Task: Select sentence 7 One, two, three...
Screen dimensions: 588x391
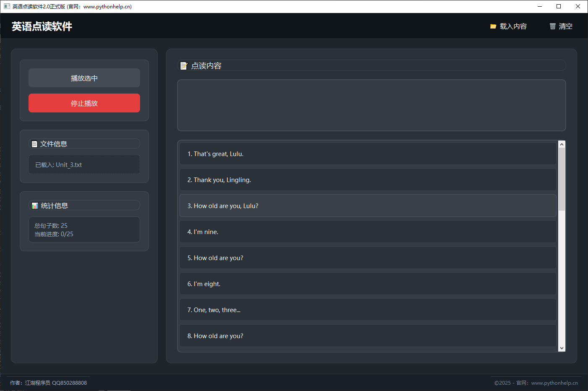Action: click(x=368, y=310)
